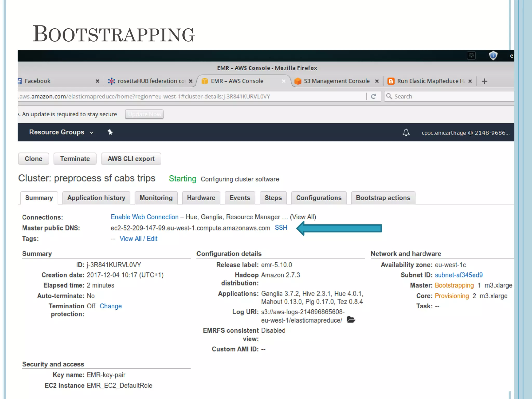Open a new browser tab with plus icon

(x=484, y=81)
